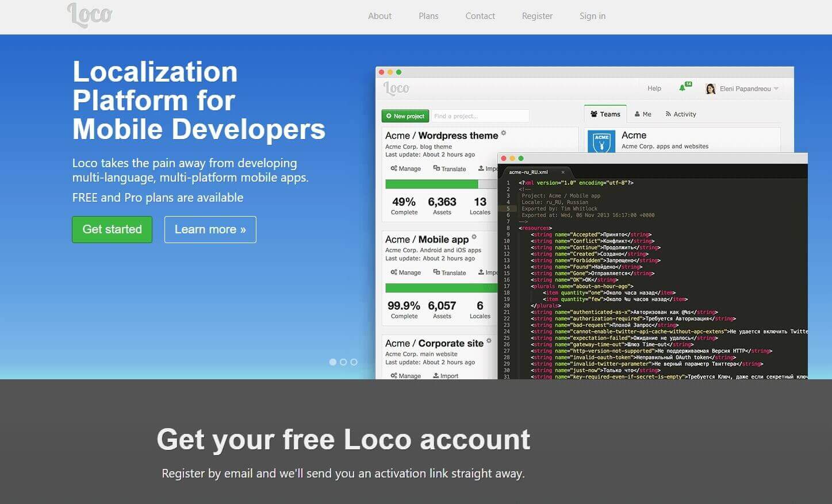Image resolution: width=832 pixels, height=504 pixels.
Task: Click the gear icon beside Mobile app
Action: tap(474, 237)
